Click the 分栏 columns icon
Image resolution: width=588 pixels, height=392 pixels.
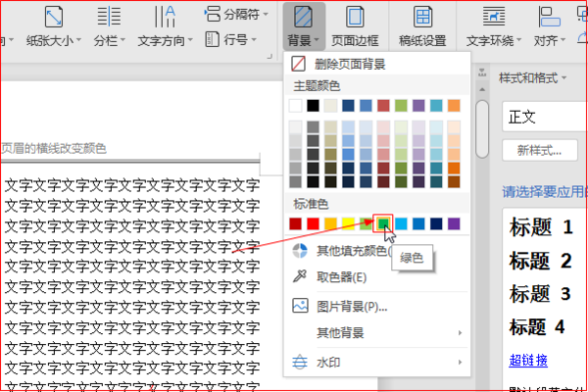pyautogui.click(x=109, y=17)
